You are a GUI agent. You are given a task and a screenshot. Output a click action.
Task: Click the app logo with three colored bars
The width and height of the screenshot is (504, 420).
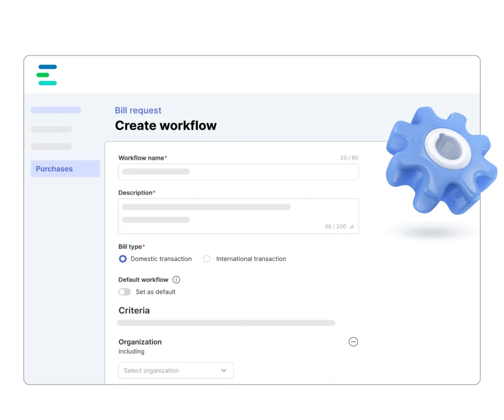(x=47, y=75)
